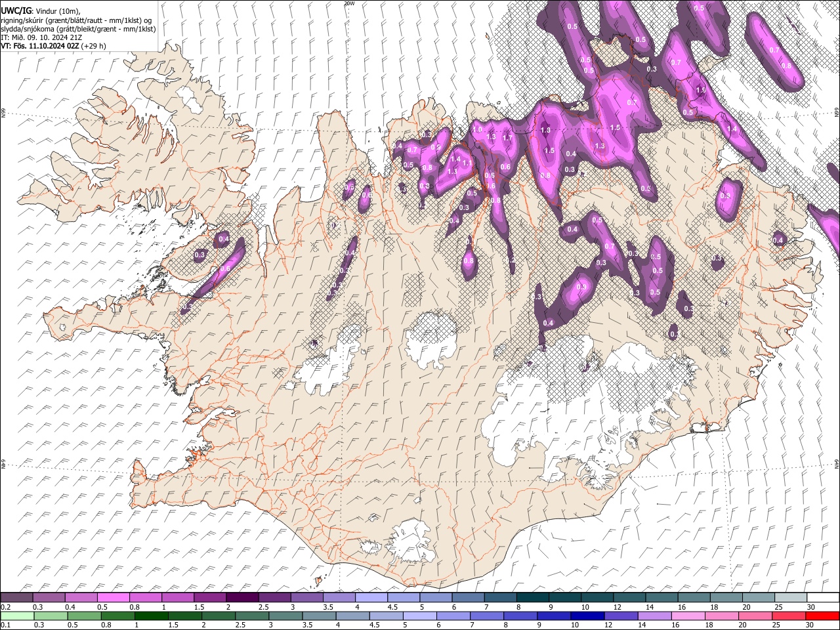Select the bright red lower swatch right of 30
Viewport: 840px width, 630px height.
(823, 616)
